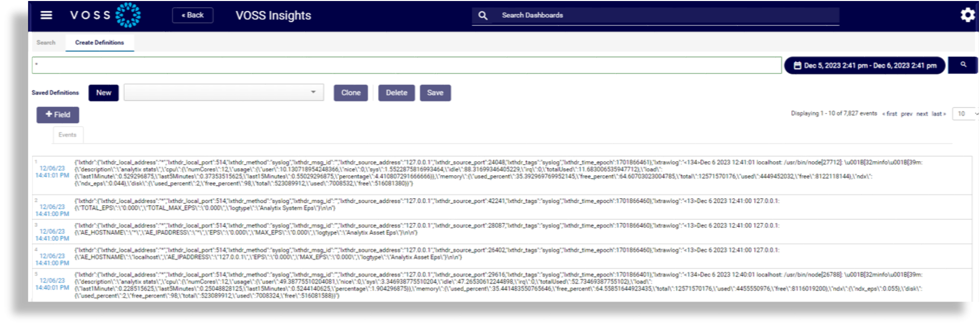The width and height of the screenshot is (980, 327).
Task: Click the Saved Definitions label
Action: coord(55,92)
